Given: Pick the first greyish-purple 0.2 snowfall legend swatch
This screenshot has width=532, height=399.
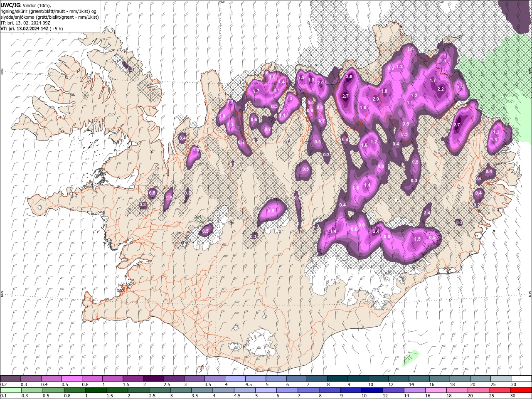Looking at the screenshot, I should [10, 379].
